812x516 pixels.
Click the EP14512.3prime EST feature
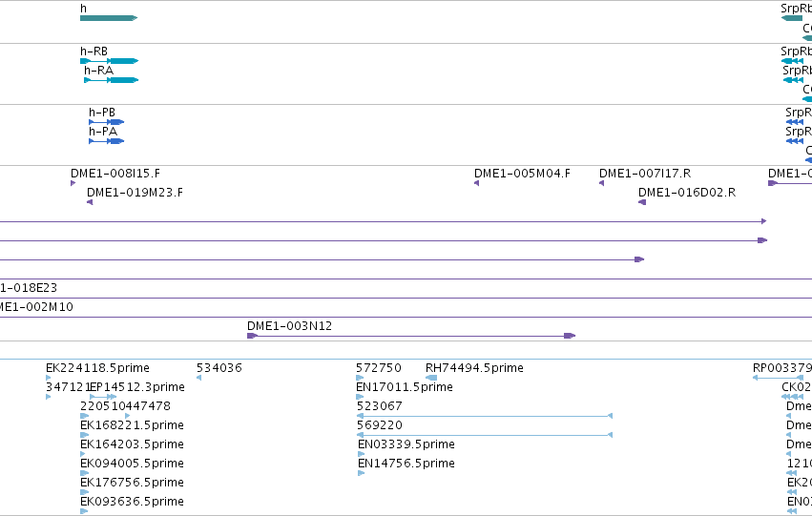[x=103, y=397]
